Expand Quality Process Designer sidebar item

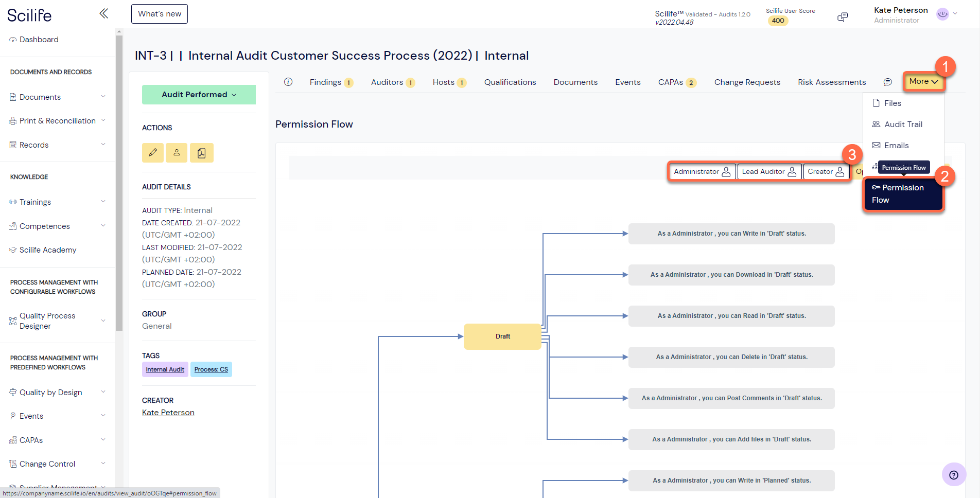tap(57, 321)
